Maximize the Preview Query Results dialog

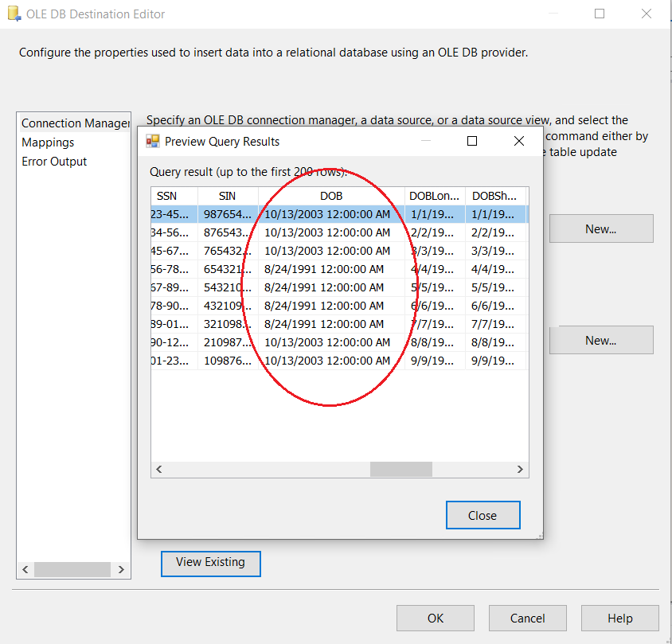coord(471,141)
